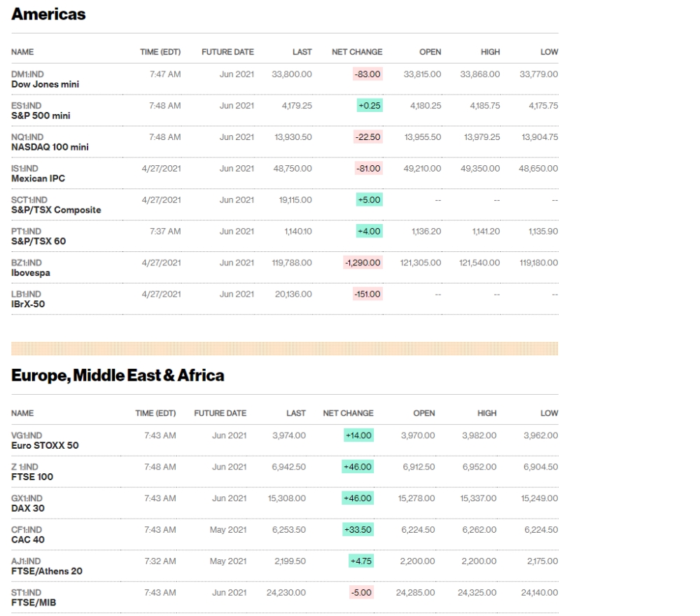This screenshot has width=700, height=616.
Task: Open the Ibovespa index link
Action: pyautogui.click(x=31, y=273)
